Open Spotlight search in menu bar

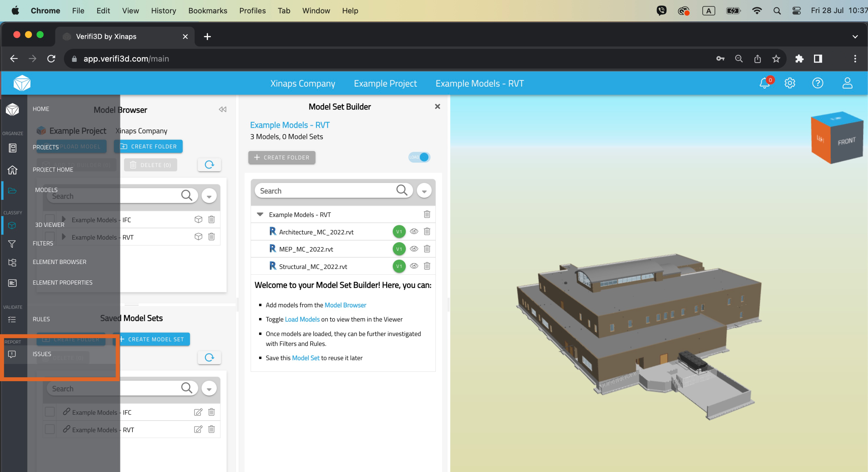coord(777,11)
